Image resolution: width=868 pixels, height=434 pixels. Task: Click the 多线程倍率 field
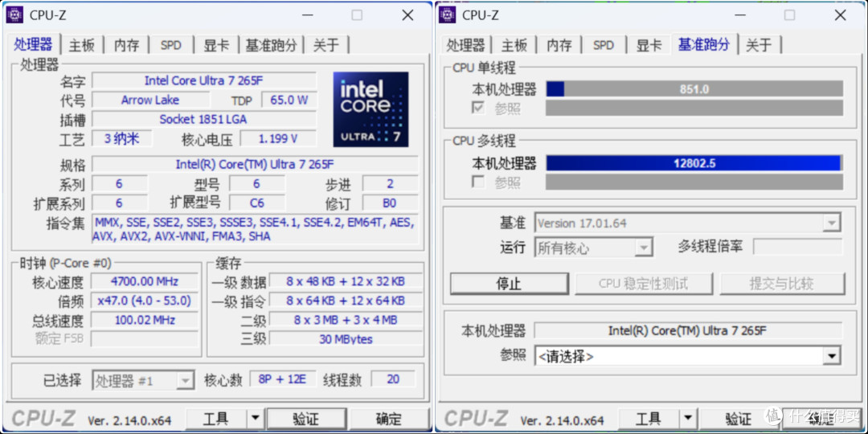pos(798,247)
